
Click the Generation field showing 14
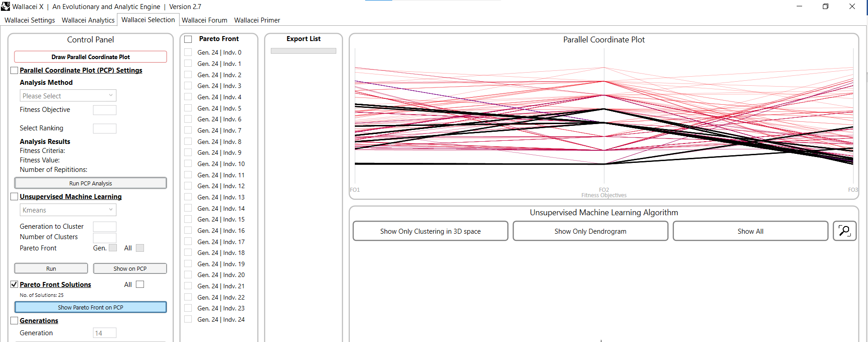click(104, 333)
